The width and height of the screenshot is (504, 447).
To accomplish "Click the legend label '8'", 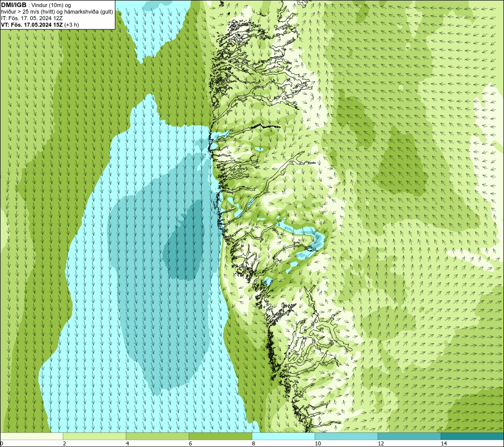I will pos(254,443).
